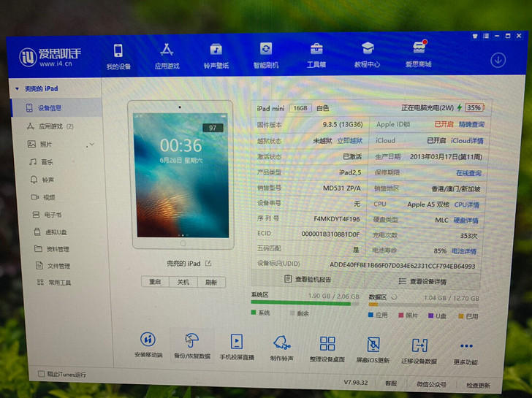Screen dimensions: 532x398
Task: Edit the device name 兜兜的 iPad icon
Action: [x=208, y=263]
